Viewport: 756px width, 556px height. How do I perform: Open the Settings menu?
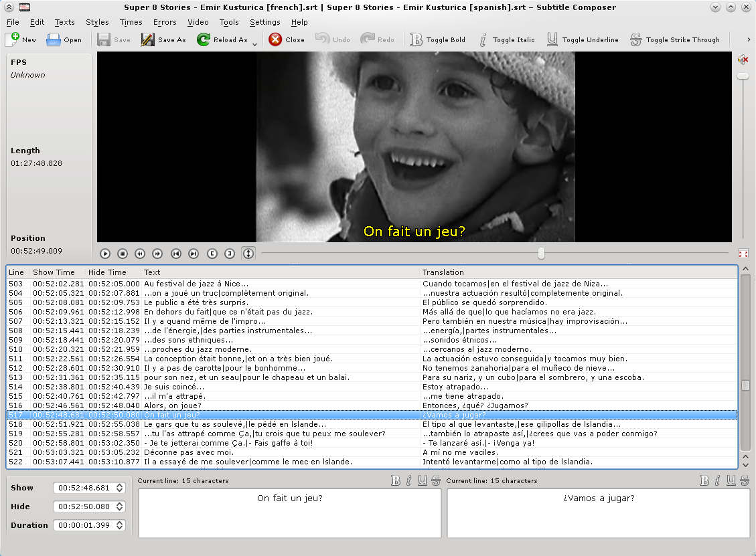tap(265, 22)
